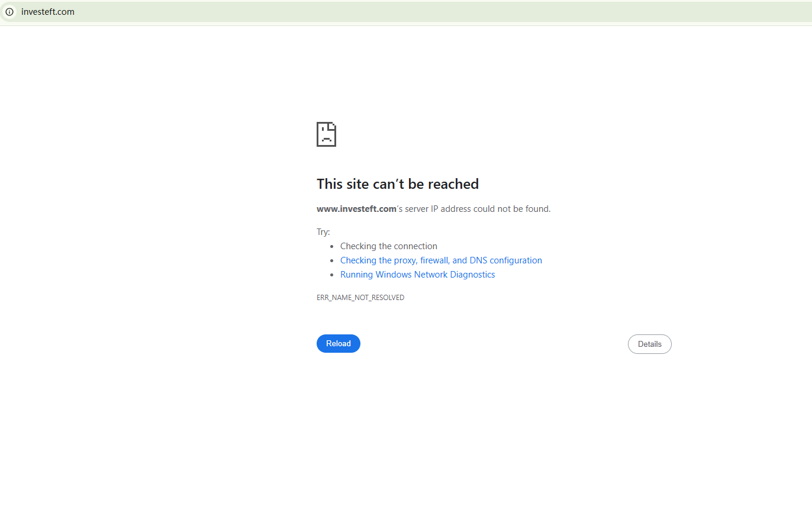The width and height of the screenshot is (812, 522).
Task: Click the "Try:" label
Action: (x=323, y=232)
